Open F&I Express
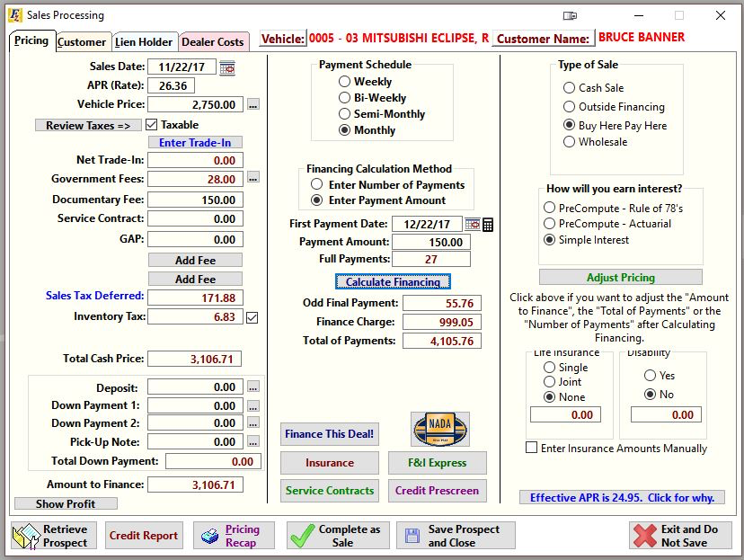744x560 pixels. (438, 463)
